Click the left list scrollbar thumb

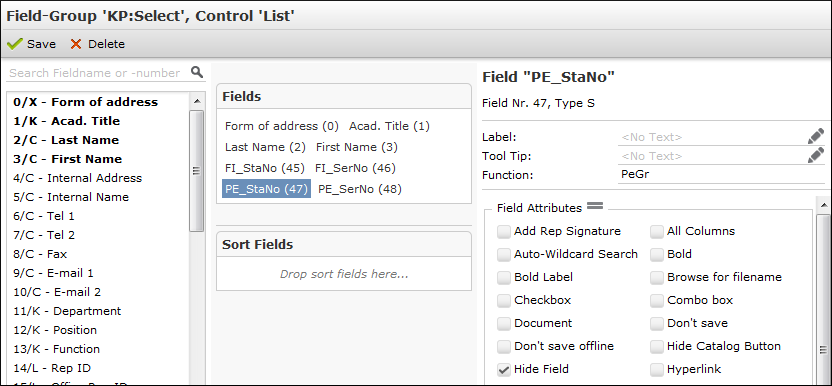[196, 171]
